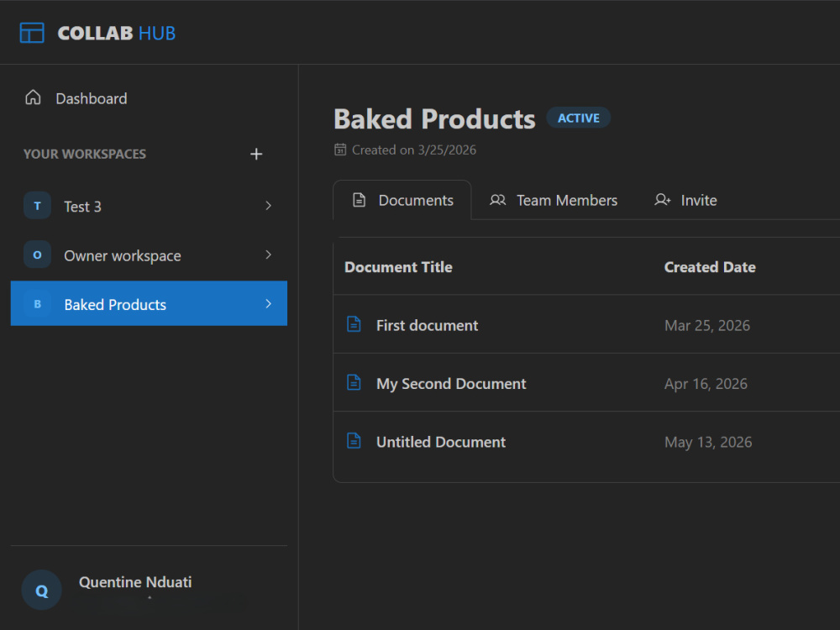Select the Test 3 workspace
The image size is (840, 630).
click(x=149, y=206)
